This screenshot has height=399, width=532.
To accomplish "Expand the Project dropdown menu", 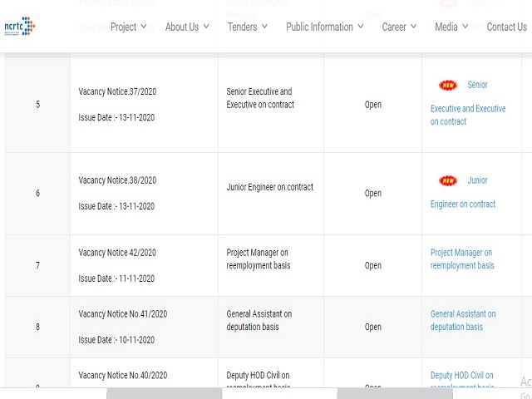I will pos(128,27).
